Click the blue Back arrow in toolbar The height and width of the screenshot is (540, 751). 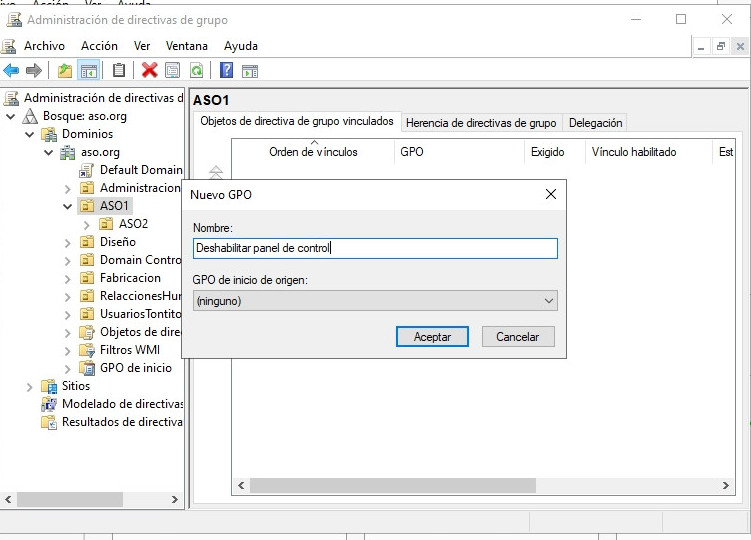tap(11, 70)
